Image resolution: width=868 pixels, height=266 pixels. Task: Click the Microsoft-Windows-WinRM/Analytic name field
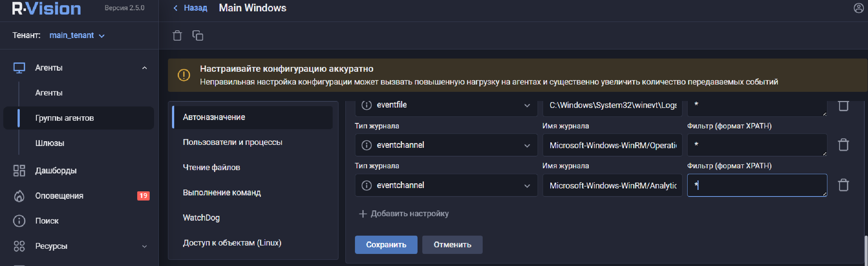613,185
